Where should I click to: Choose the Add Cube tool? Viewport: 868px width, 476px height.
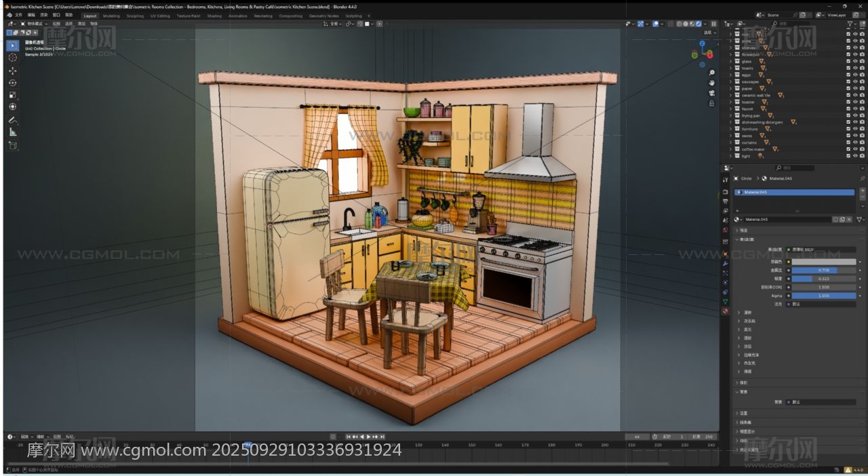(x=12, y=145)
